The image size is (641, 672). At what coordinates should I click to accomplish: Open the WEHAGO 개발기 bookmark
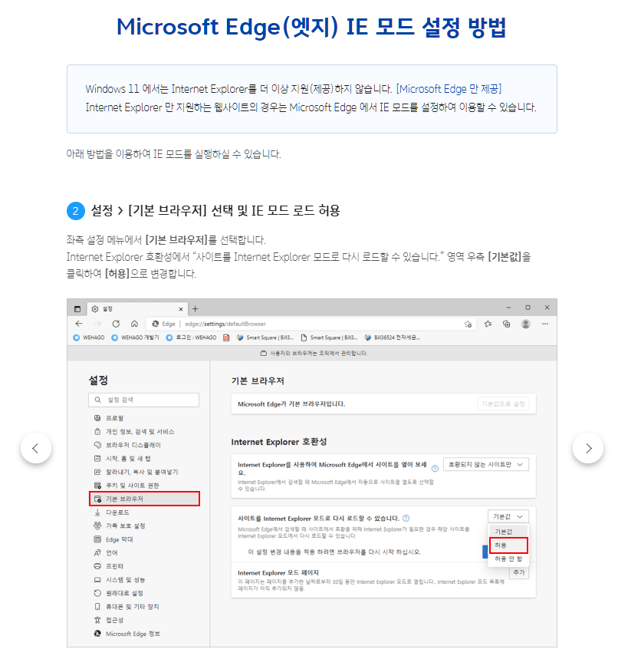[135, 338]
